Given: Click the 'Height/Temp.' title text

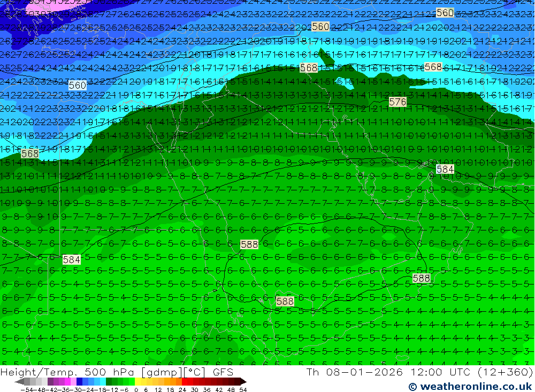Looking at the screenshot, I should point(39,372).
